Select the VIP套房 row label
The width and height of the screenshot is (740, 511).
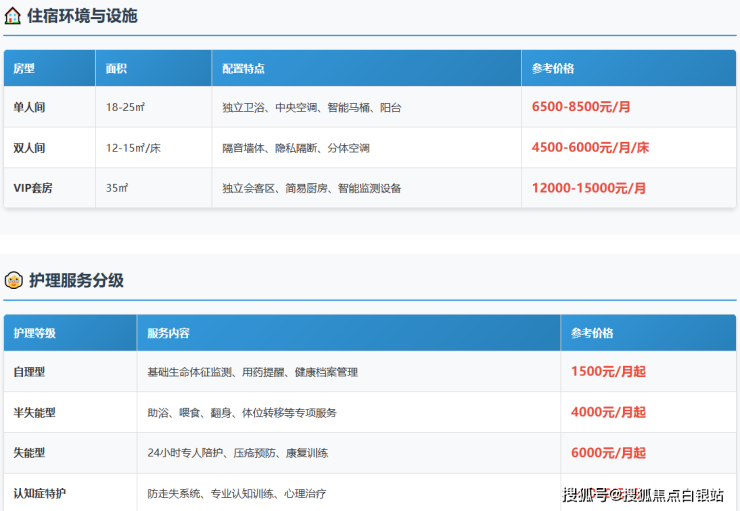[33, 188]
